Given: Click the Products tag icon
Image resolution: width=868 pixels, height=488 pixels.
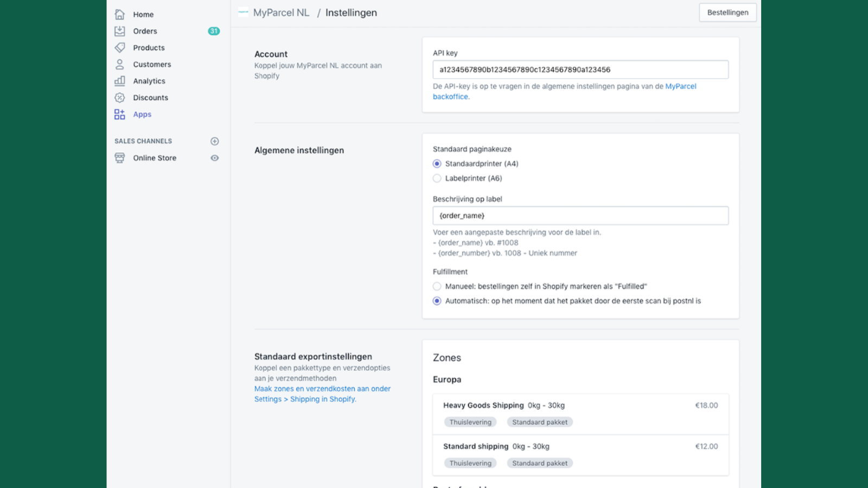Looking at the screenshot, I should click(x=120, y=48).
